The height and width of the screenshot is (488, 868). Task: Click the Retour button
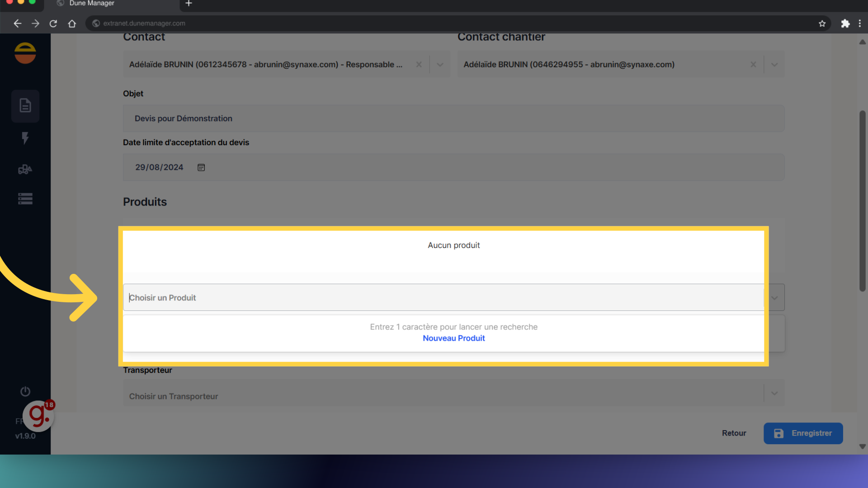(x=734, y=433)
